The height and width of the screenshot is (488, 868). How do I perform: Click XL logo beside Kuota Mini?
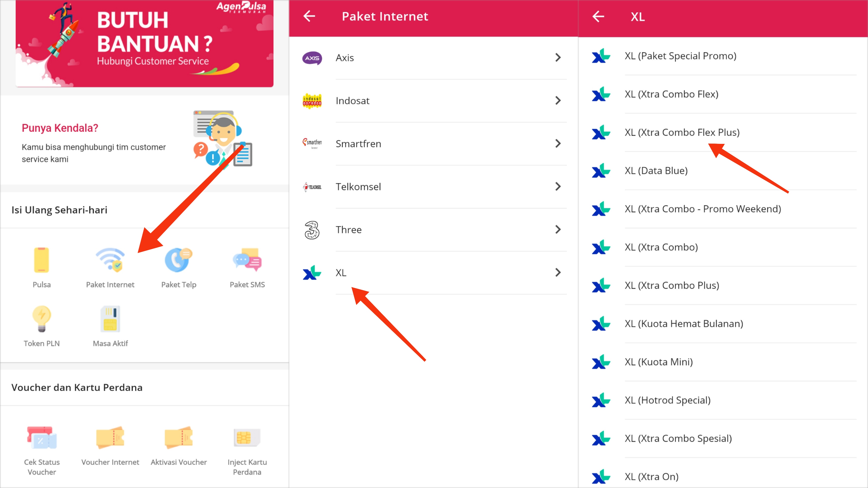coord(601,362)
